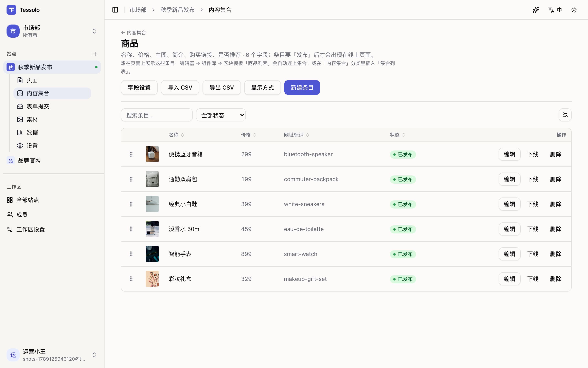This screenshot has width=588, height=368.
Task: Open the AI sparkle assistant icon
Action: (x=536, y=10)
